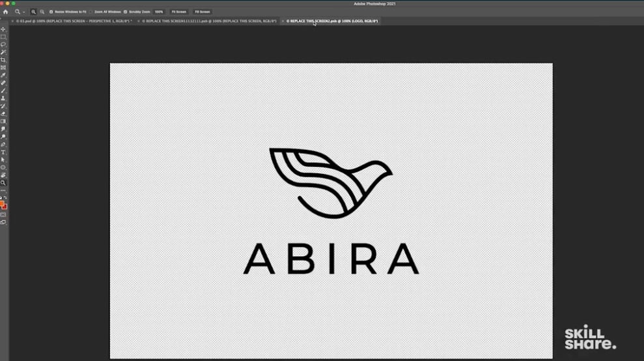Select the Eraser tool
644x361 pixels.
tap(3, 113)
